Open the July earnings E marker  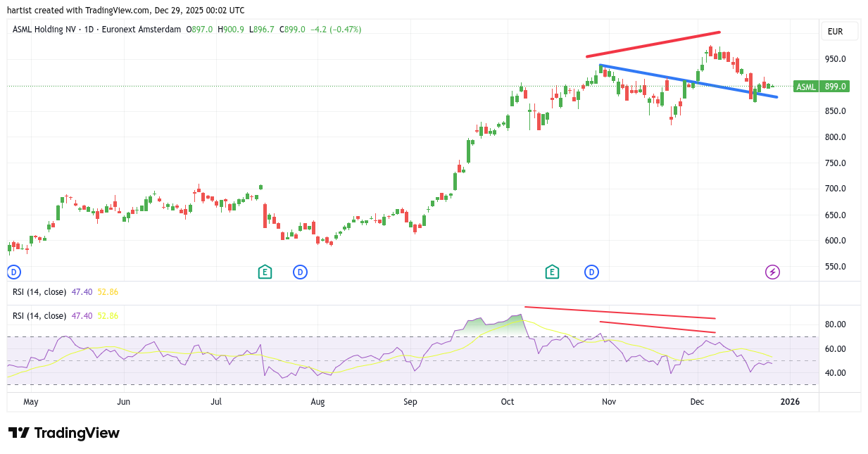tap(265, 272)
